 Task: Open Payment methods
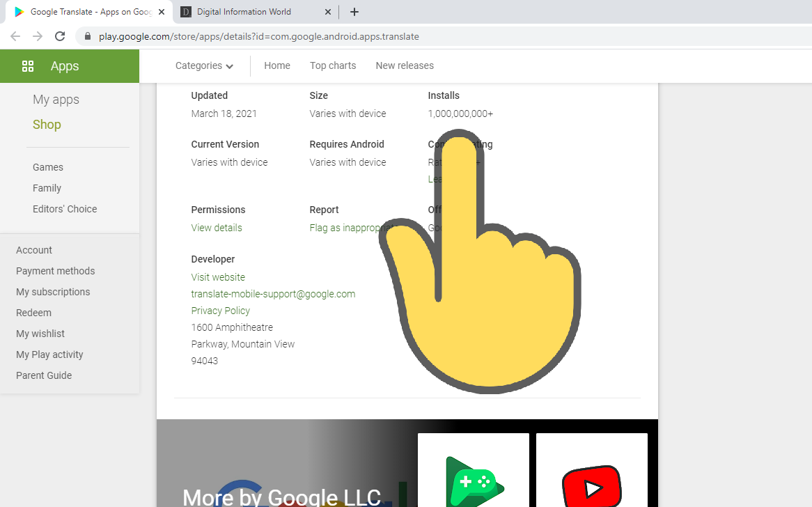56,271
